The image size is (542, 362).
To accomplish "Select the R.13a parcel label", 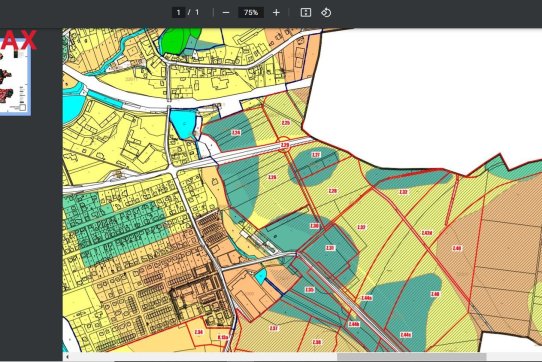I will [x=223, y=337].
